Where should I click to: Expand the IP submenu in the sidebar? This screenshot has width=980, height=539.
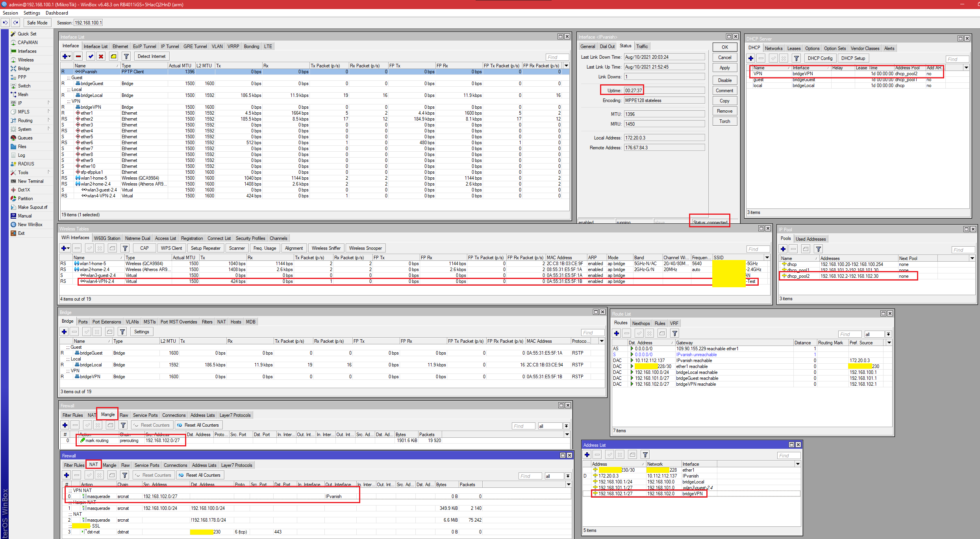tap(31, 103)
